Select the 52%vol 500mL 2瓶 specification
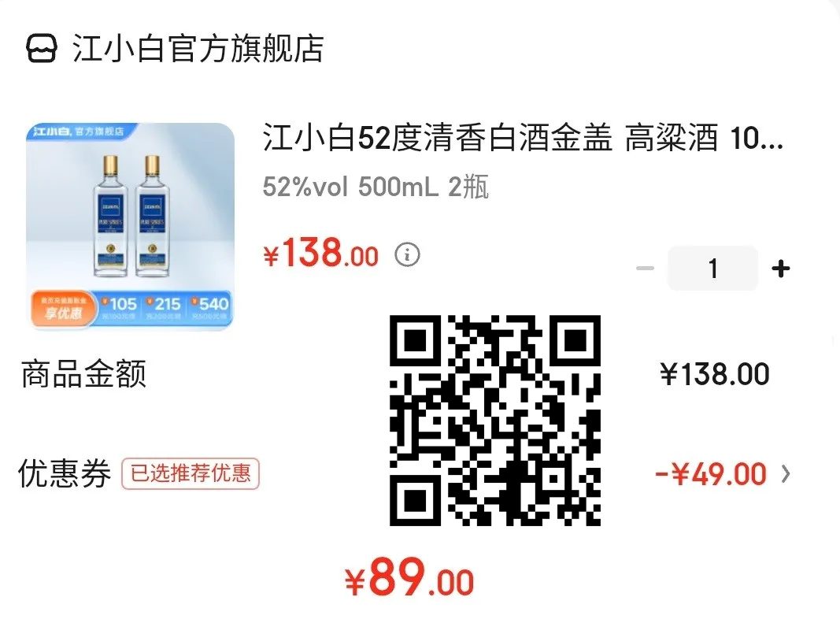Viewport: 840px width, 623px height. pyautogui.click(x=376, y=187)
